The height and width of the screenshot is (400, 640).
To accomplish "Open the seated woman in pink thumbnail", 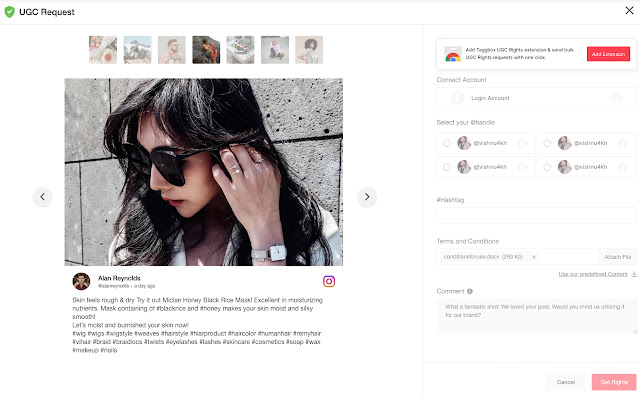I will click(x=275, y=50).
